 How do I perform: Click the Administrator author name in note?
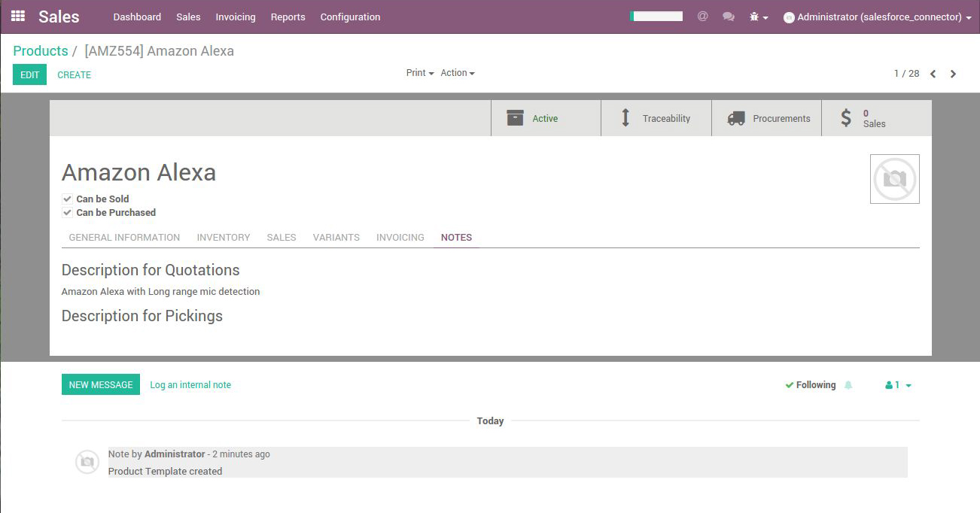[175, 454]
